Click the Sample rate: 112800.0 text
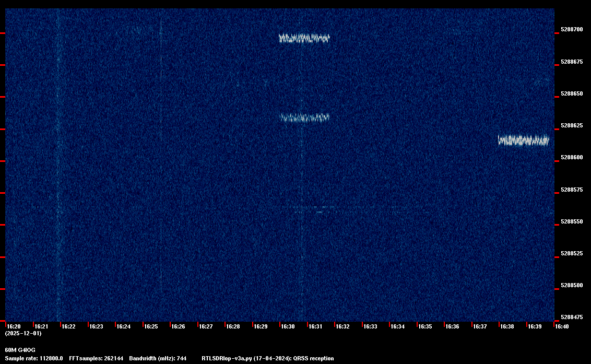The height and width of the screenshot is (364, 591). [x=34, y=358]
